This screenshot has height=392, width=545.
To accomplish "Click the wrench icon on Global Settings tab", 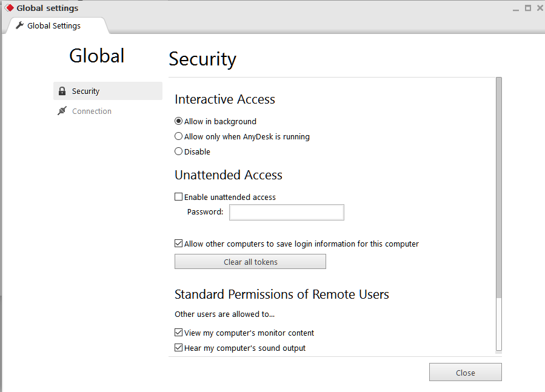I will [x=20, y=25].
